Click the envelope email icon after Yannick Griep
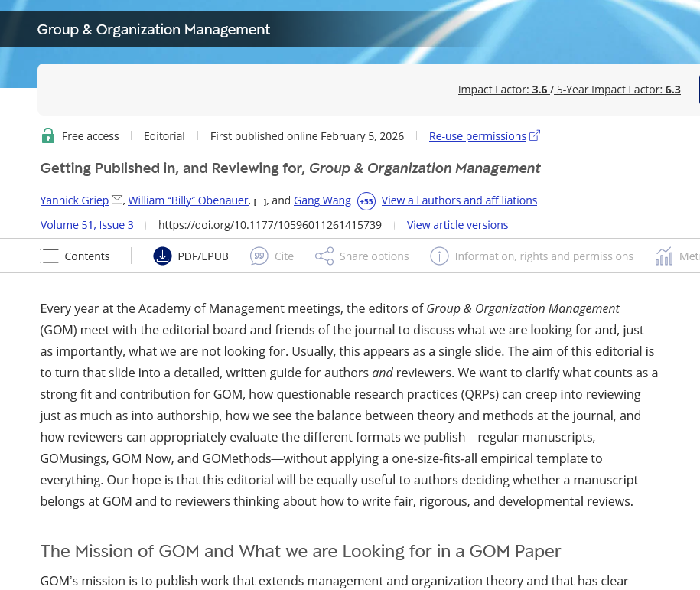Viewport: 700px width, 590px height. (x=117, y=200)
